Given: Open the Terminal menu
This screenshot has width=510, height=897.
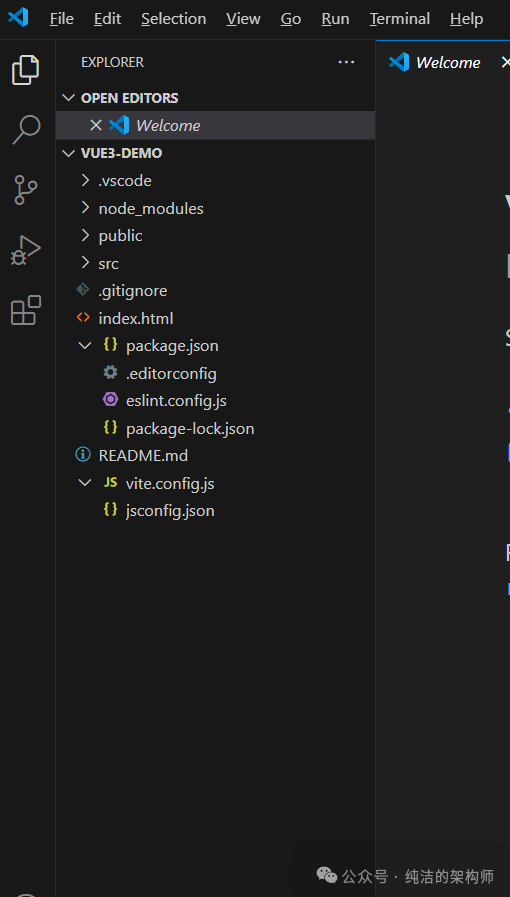Looking at the screenshot, I should 400,19.
